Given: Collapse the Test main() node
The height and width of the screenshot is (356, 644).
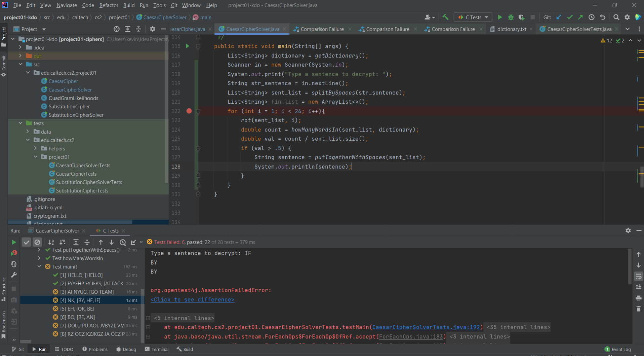Looking at the screenshot, I should (39, 266).
